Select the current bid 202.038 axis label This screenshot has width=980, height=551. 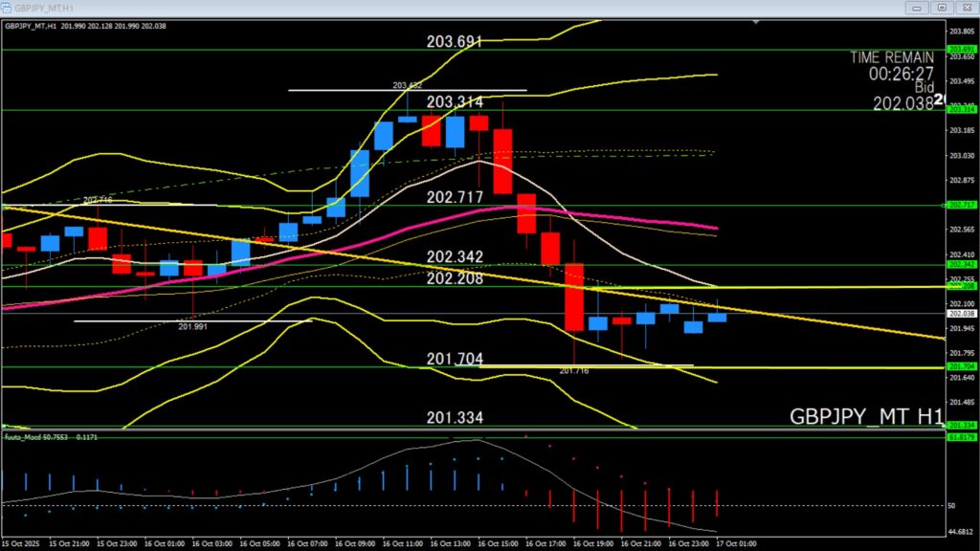[961, 313]
